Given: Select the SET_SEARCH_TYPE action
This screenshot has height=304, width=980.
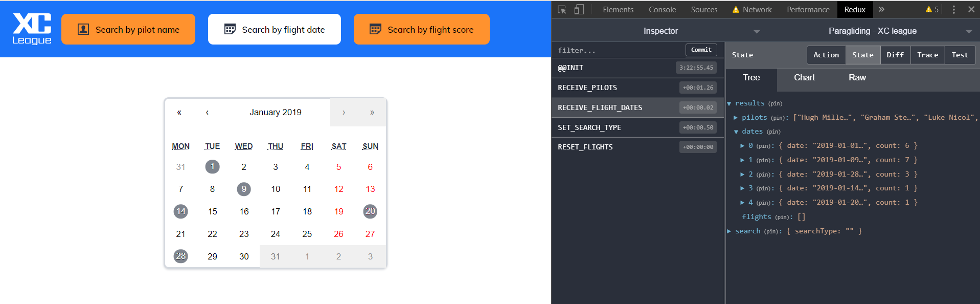Looking at the screenshot, I should coord(637,127).
